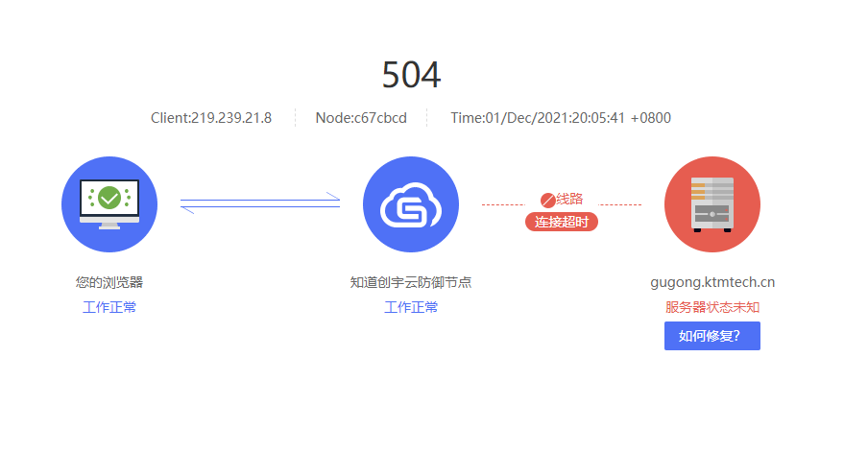Click the 连接超时 red badge
Screen dimensions: 868x476
(x=562, y=222)
